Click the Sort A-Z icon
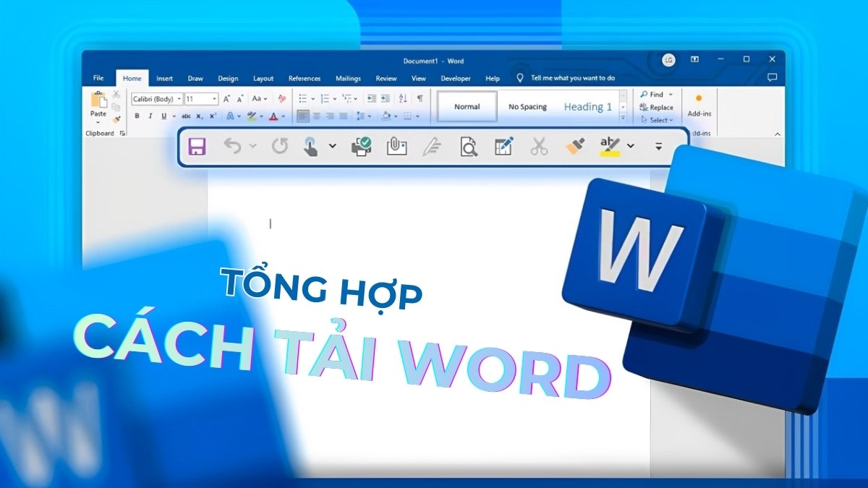 402,98
